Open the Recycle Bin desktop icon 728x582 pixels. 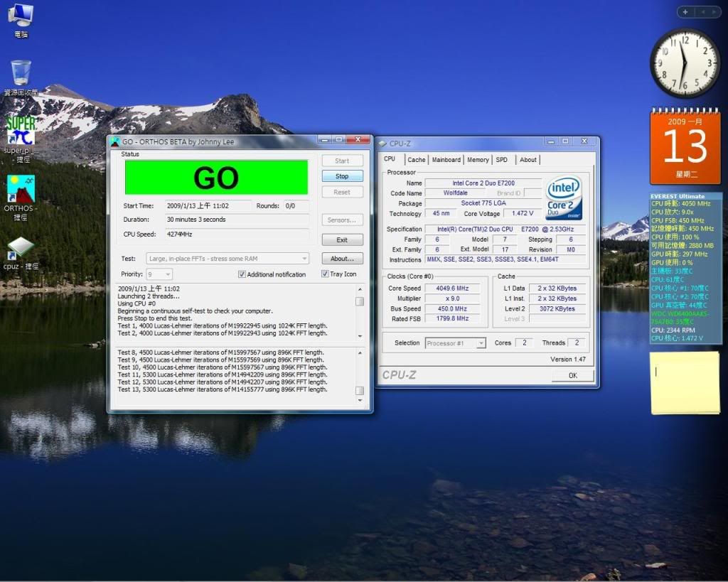point(21,77)
